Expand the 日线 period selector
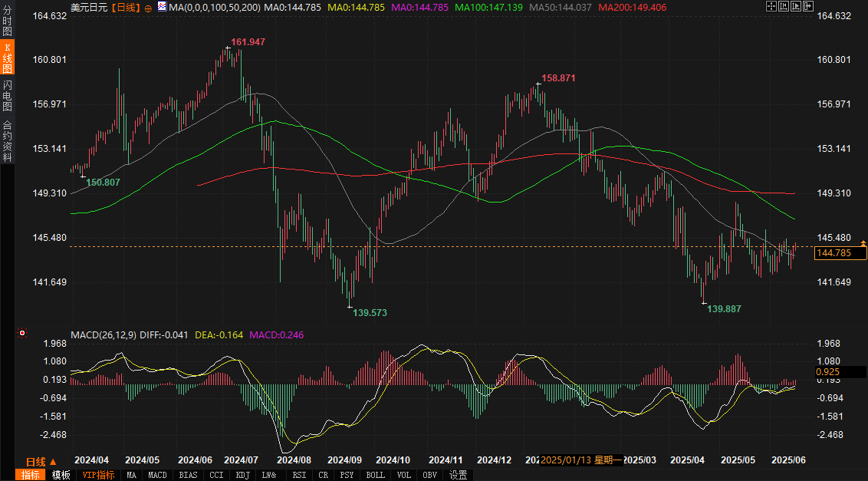Screen dimensions: 868x481 tap(41, 462)
